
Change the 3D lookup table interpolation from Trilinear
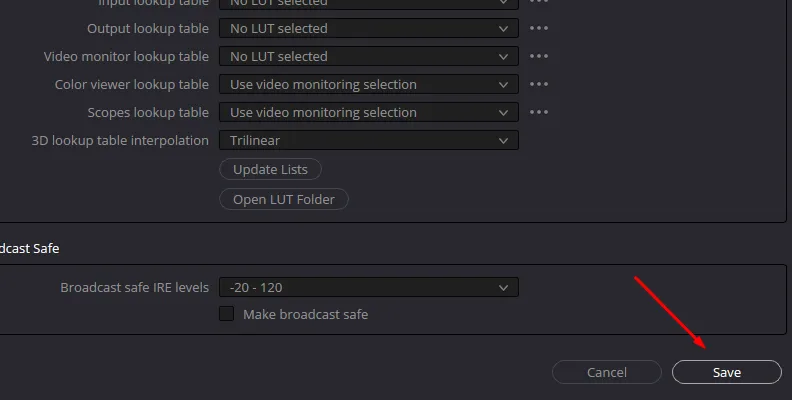(x=368, y=140)
